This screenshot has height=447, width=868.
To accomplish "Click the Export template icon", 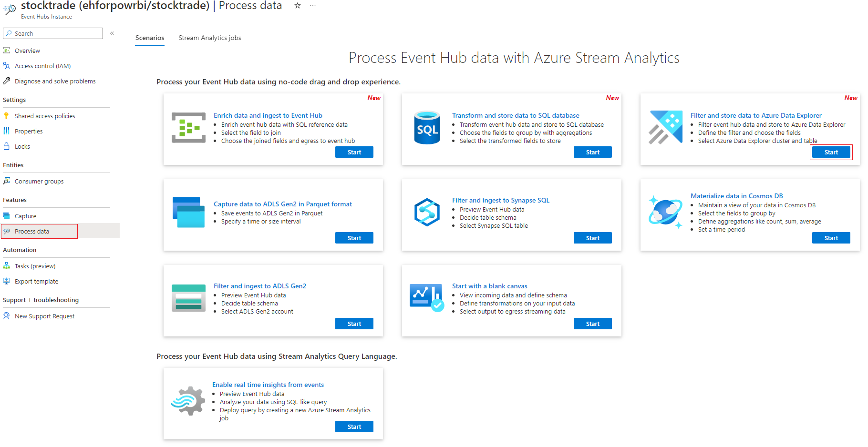I will coord(6,281).
